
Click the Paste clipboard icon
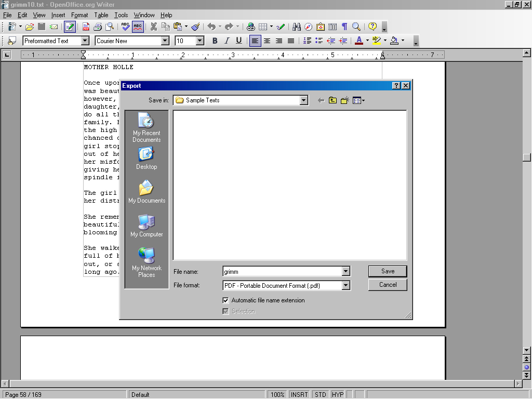[x=178, y=26]
